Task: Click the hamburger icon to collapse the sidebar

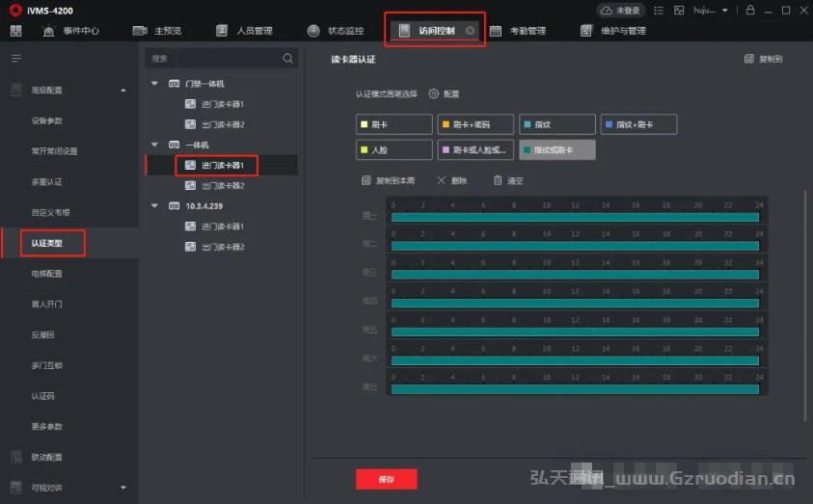Action: tap(15, 59)
